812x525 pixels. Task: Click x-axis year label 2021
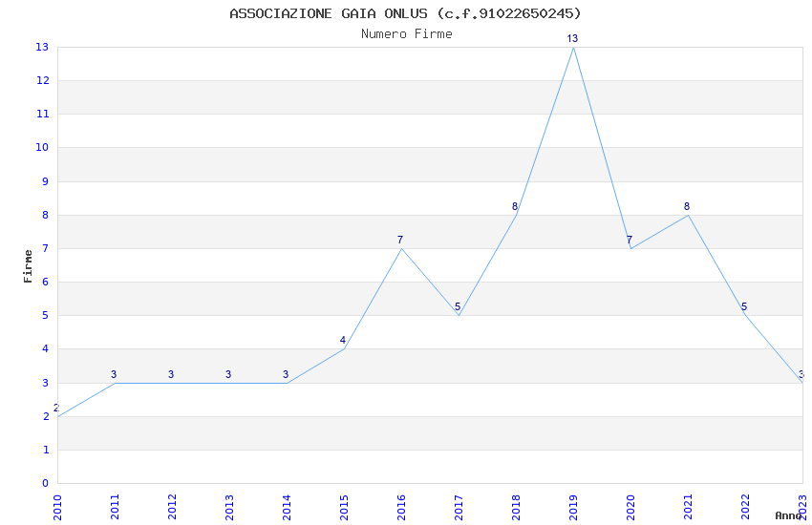[688, 507]
